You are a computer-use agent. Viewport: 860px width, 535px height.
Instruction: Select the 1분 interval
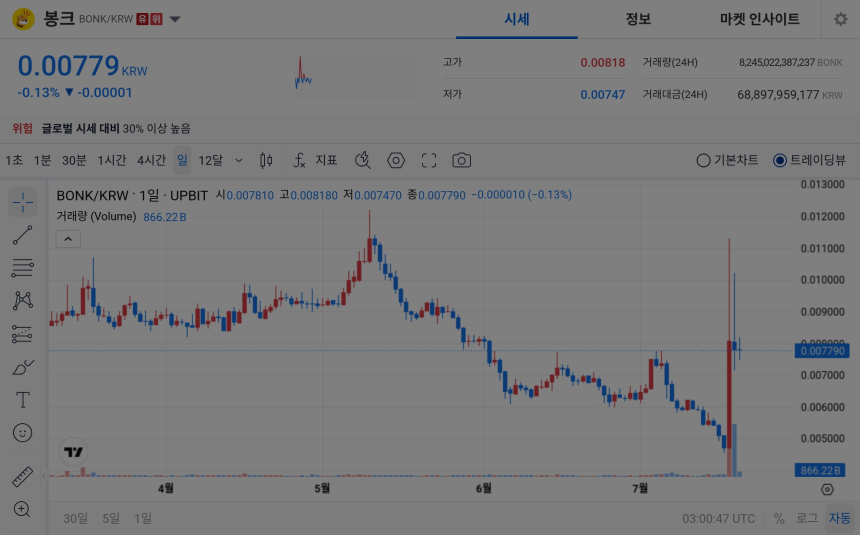click(42, 160)
